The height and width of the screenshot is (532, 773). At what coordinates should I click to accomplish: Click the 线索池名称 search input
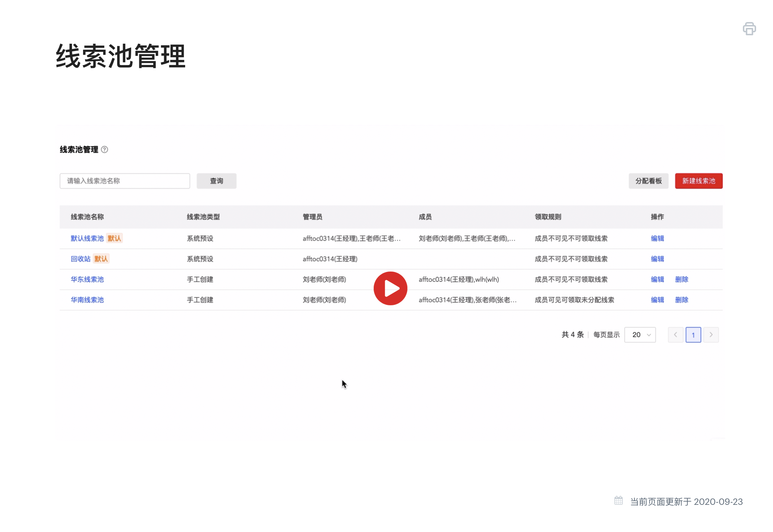(x=125, y=181)
